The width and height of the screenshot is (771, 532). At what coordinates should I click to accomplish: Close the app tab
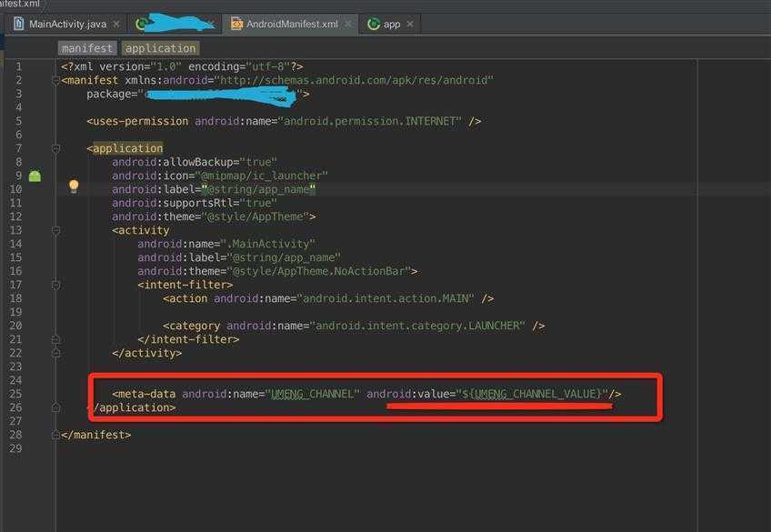pyautogui.click(x=410, y=24)
